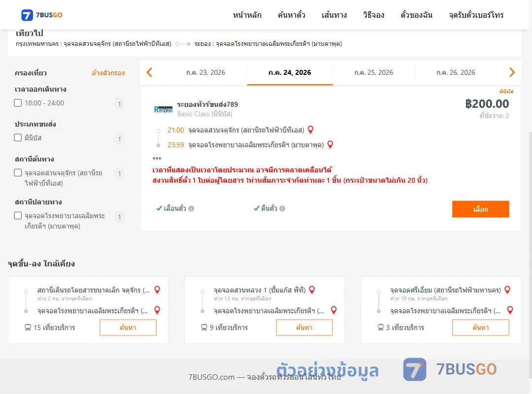
Task: Click ล้างตัวกรอง to clear filters
Action: [108, 73]
